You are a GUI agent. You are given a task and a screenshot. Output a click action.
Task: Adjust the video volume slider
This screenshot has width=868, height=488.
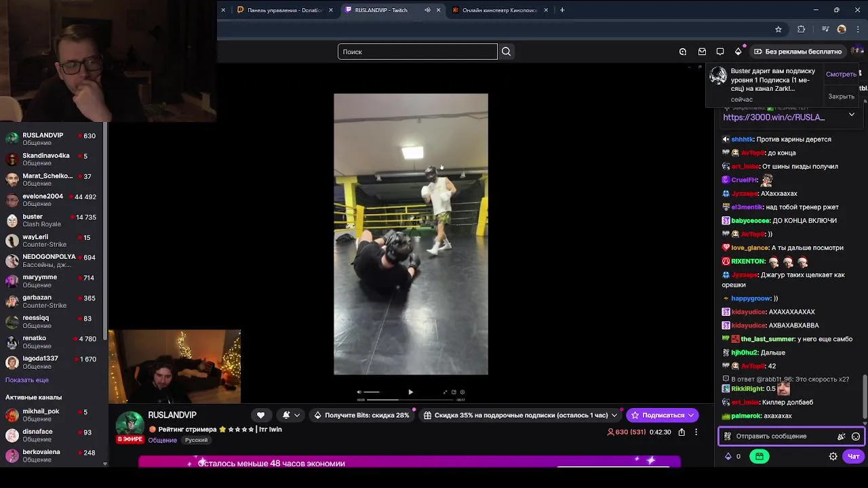pyautogui.click(x=372, y=392)
